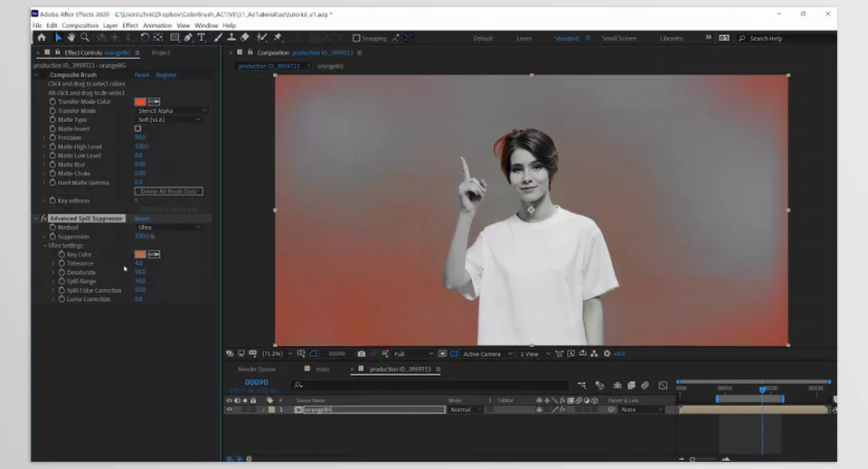Switch to the Learn workspace
This screenshot has width=868, height=469.
(x=524, y=38)
